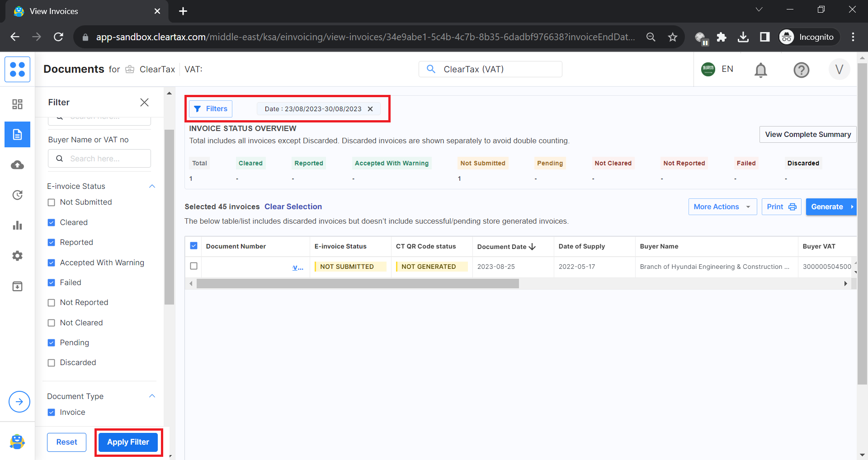The height and width of the screenshot is (460, 868).
Task: Open the help question mark icon
Action: tap(801, 70)
